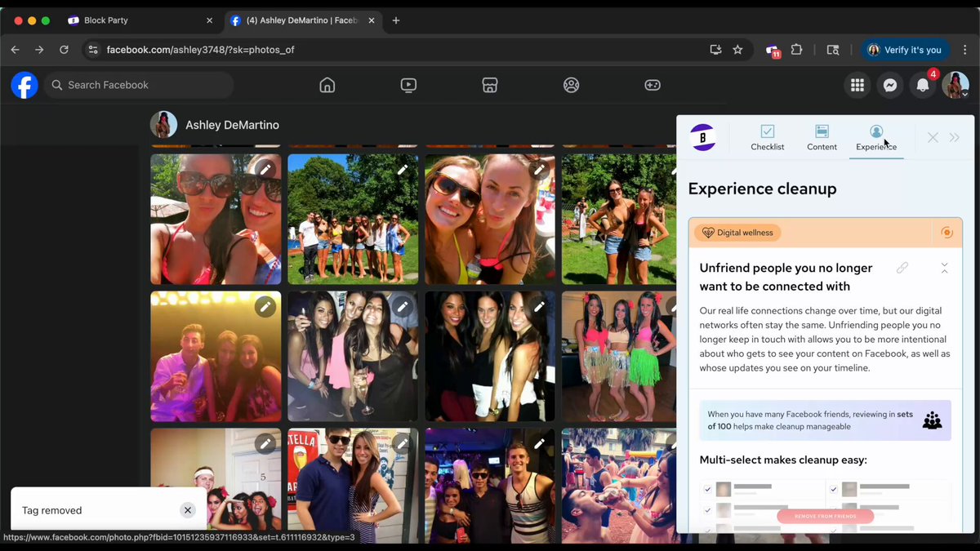This screenshot has height=551, width=980.
Task: Collapse Block Party panel with double arrows
Action: coord(955,137)
